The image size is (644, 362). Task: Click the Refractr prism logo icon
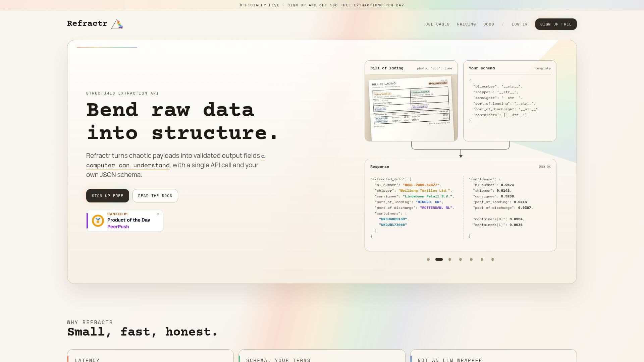117,24
